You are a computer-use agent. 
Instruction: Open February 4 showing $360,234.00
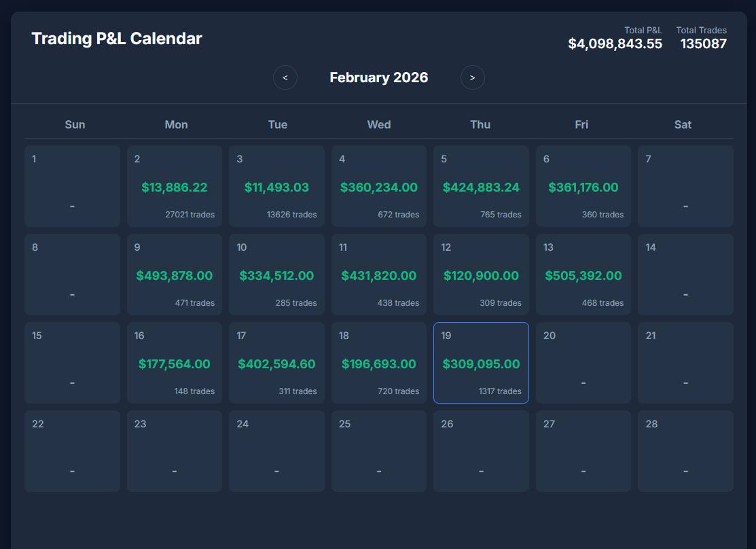point(379,186)
